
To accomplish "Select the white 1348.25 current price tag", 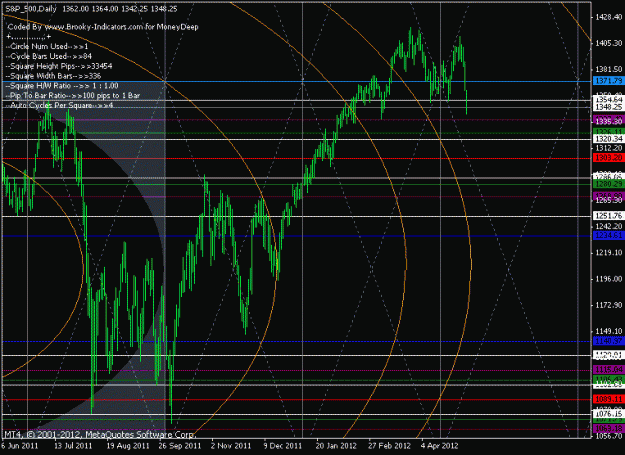I will [x=609, y=107].
